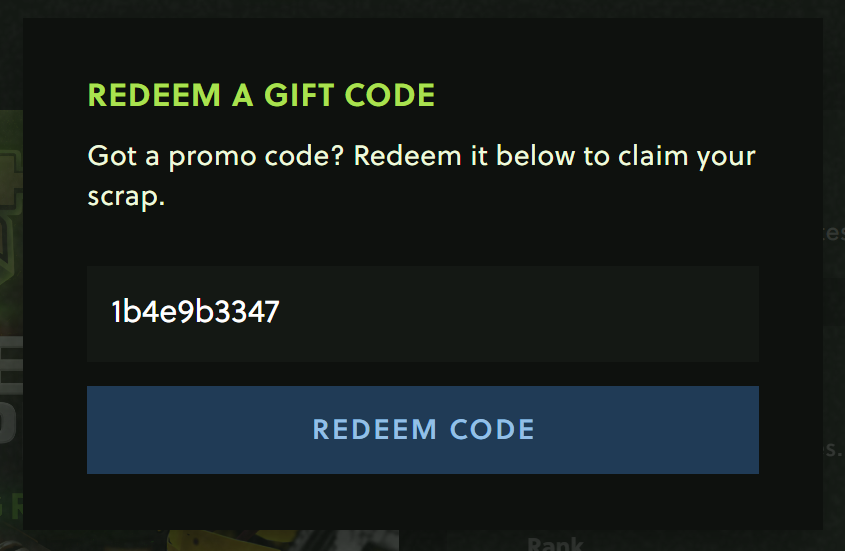Image resolution: width=845 pixels, height=551 pixels.
Task: Click the word 'GIFT' in the green title
Action: [x=299, y=95]
